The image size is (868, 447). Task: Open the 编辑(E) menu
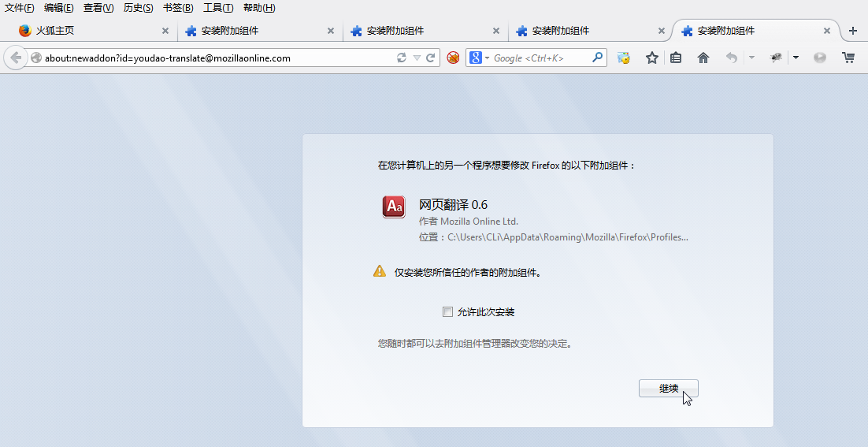click(58, 8)
